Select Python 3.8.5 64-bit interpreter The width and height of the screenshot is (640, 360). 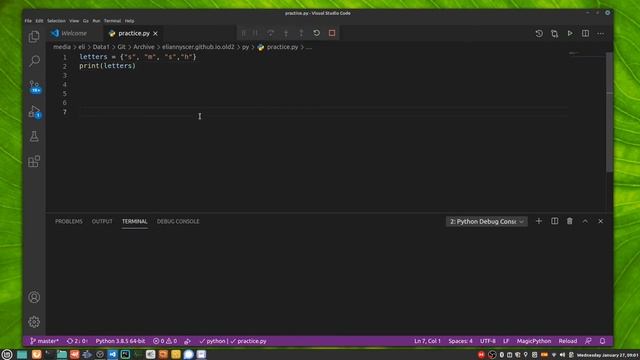(x=120, y=341)
